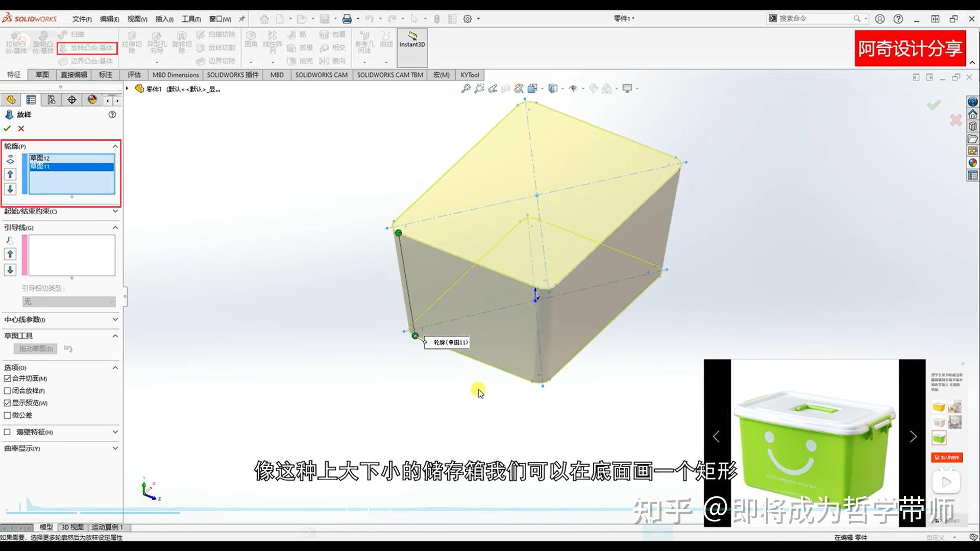Select the 放样凸台/基体 tool
Screen dimensions: 980x551
coord(87,48)
